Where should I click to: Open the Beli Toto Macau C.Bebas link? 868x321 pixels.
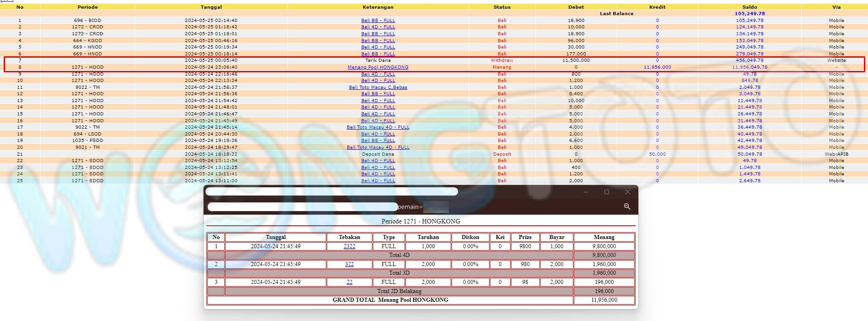[x=377, y=87]
